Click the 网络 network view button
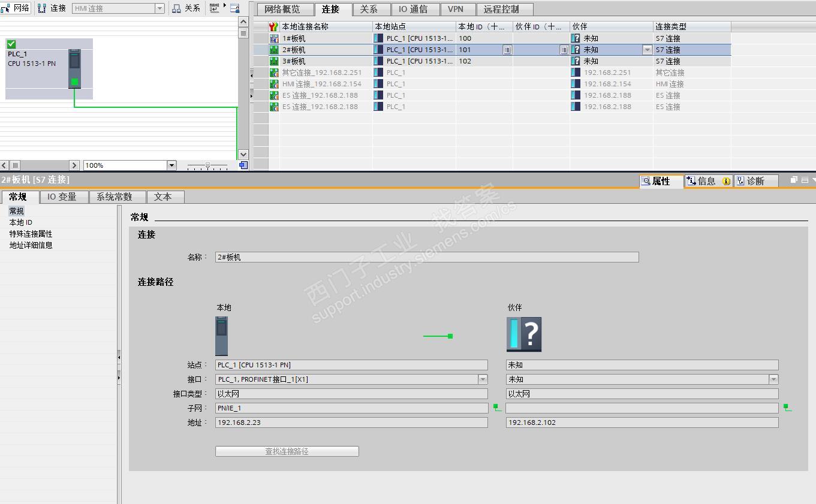Screen dimensions: 816x504 [16, 8]
